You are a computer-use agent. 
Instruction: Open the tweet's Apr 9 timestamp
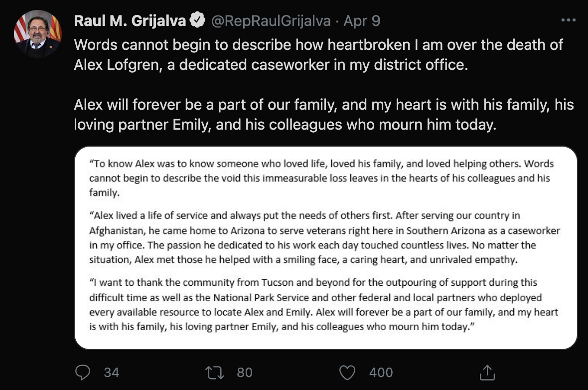click(x=362, y=20)
